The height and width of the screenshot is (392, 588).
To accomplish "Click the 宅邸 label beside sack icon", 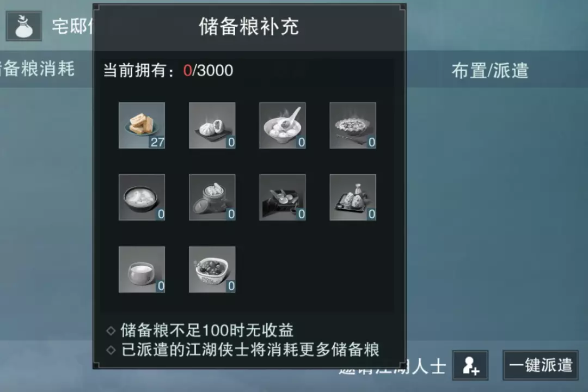I will 72,27.
